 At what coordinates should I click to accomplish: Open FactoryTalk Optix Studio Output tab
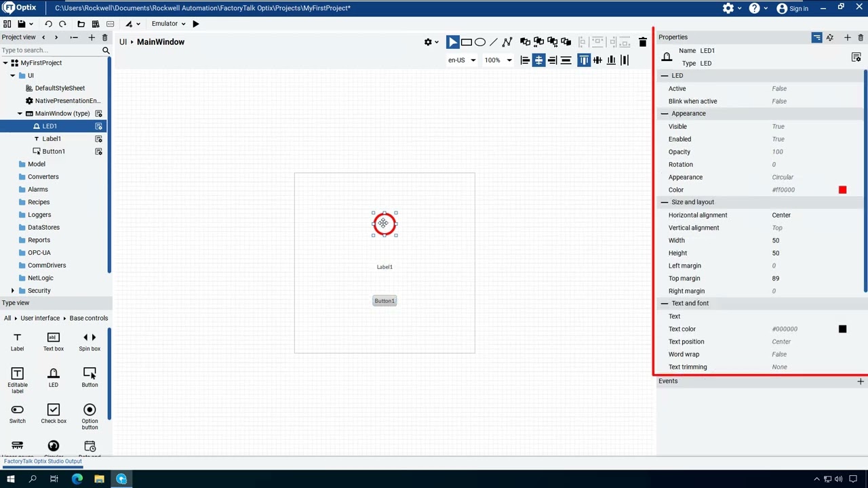coord(43,462)
